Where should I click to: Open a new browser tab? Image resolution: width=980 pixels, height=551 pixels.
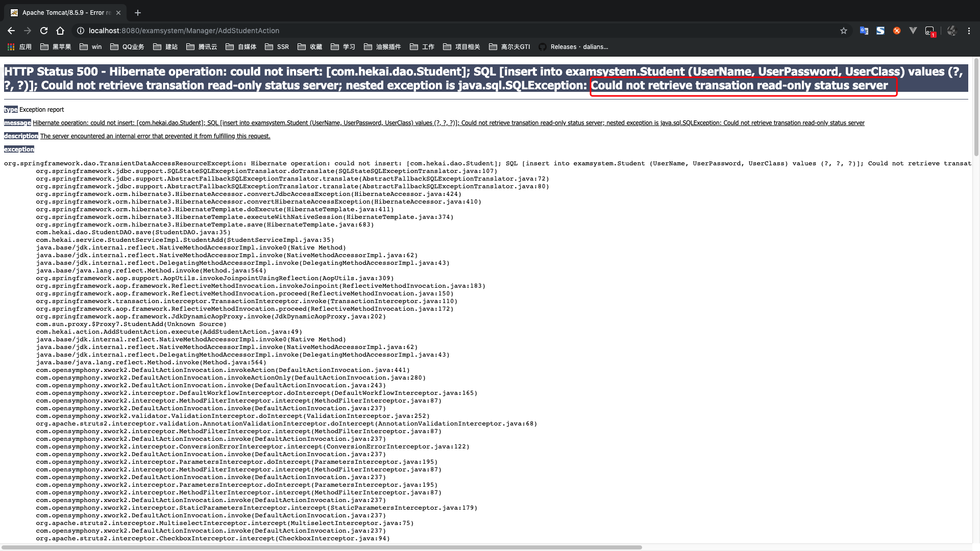[x=138, y=13]
